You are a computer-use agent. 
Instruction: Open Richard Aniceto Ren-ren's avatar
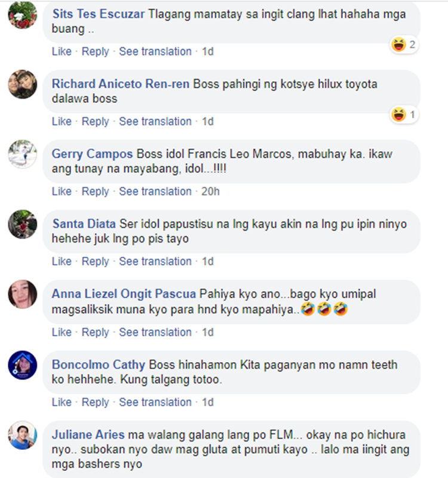coord(23,84)
